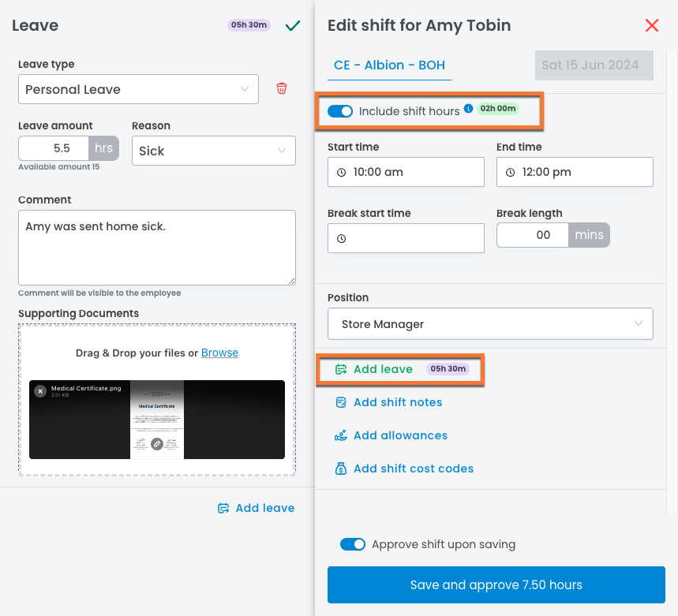Open the Position dropdown showing Store Manager

tap(490, 323)
